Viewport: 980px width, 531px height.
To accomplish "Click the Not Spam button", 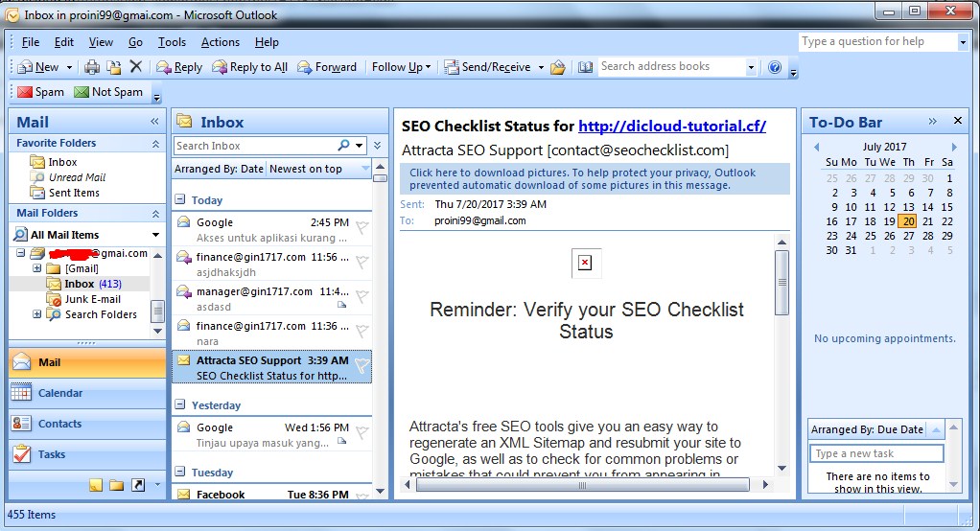I will [x=108, y=92].
